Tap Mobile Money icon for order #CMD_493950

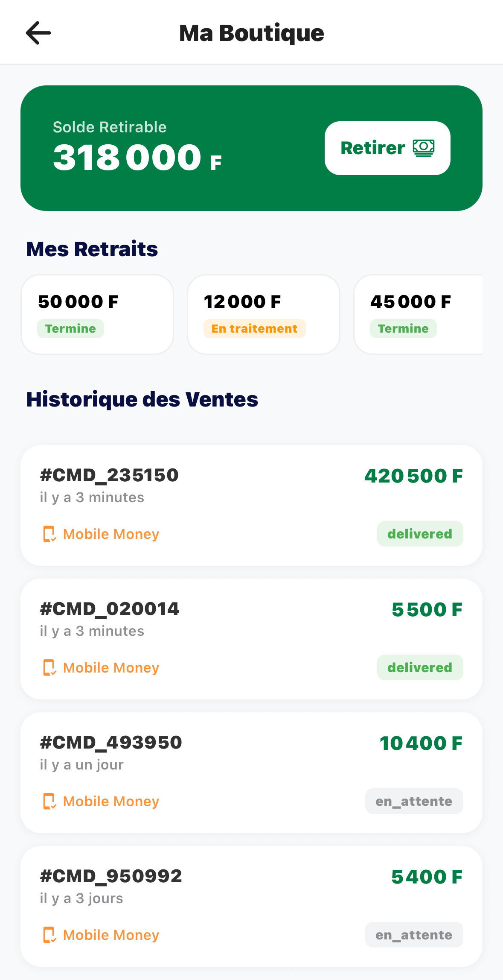tap(49, 801)
